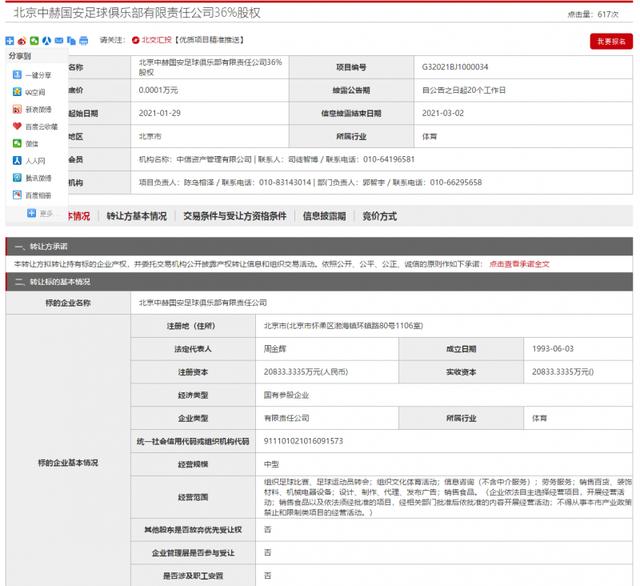Choose 一键分享 in the share popup
This screenshot has height=586, width=640.
32,75
